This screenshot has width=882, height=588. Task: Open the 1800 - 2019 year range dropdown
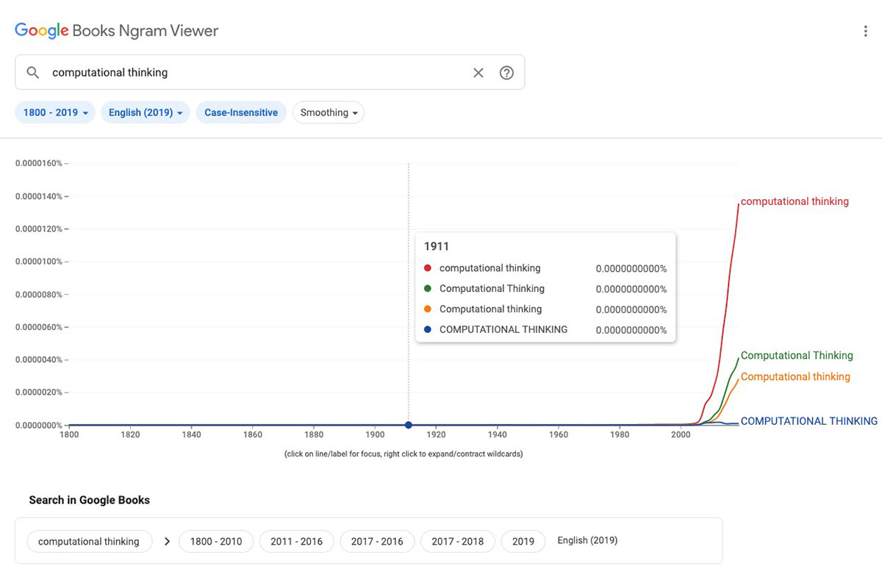55,112
